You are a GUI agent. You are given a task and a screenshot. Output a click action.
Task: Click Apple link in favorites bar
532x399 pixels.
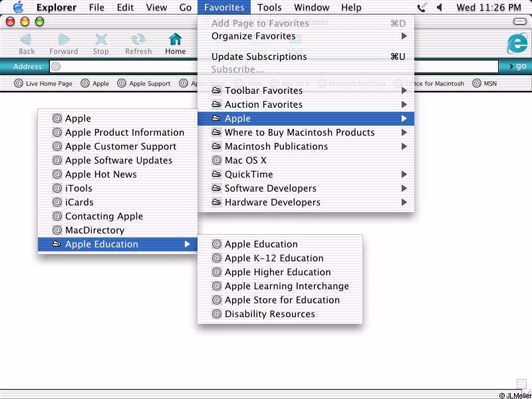[x=95, y=84]
